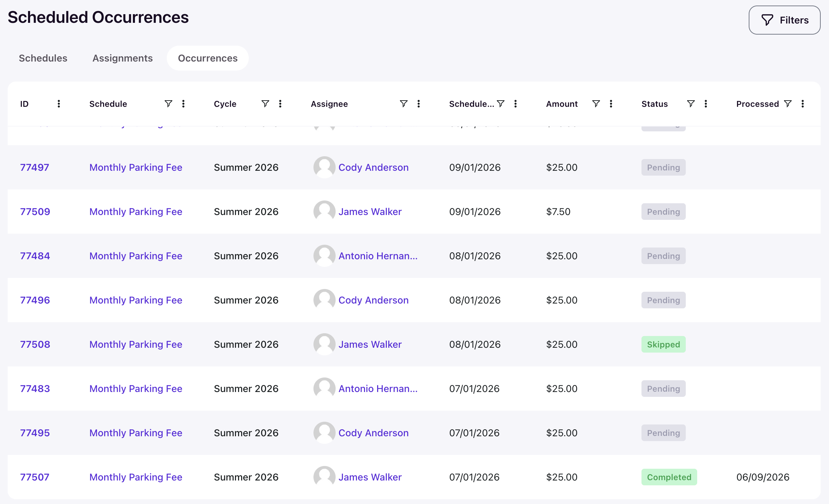Select the Occurrences tab
Viewport: 829px width, 504px height.
pos(208,58)
